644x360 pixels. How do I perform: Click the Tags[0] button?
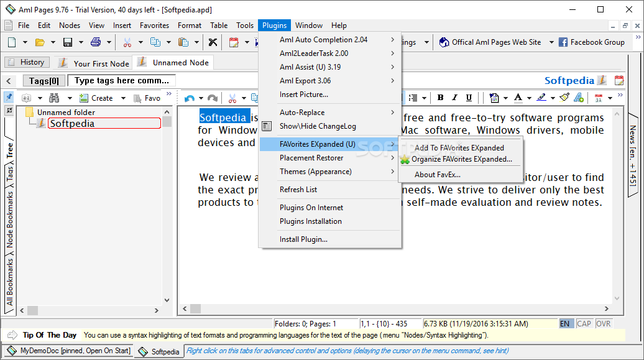44,81
